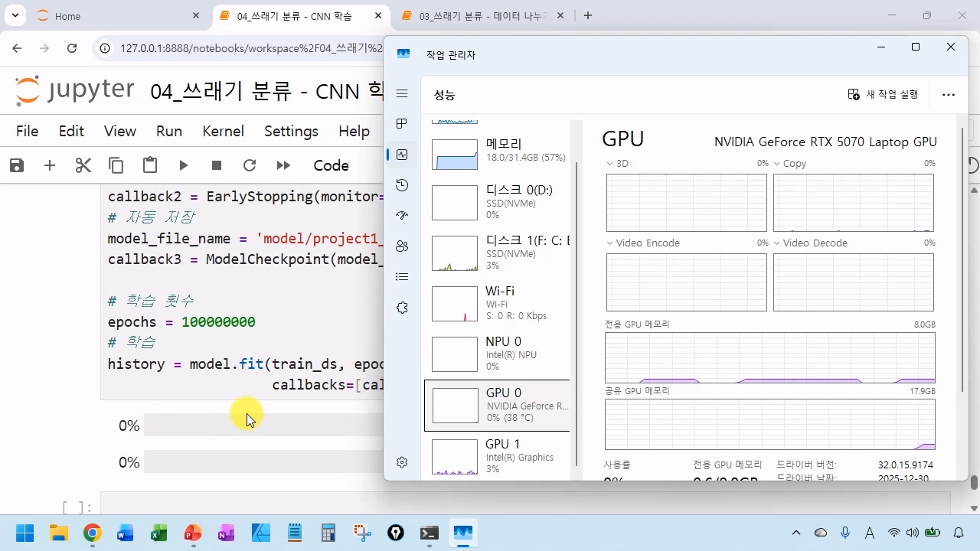
Task: Restart the kernel using the refresh arrow icon
Action: 249,165
